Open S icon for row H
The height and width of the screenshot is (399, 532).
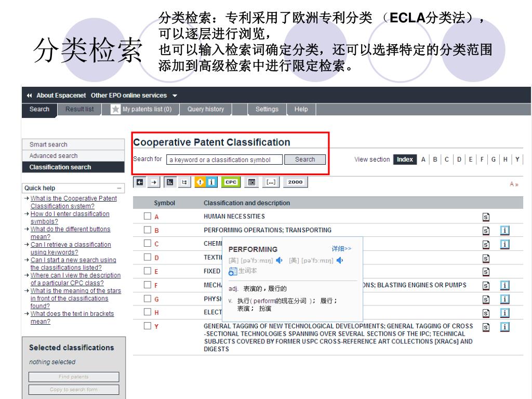(x=486, y=313)
